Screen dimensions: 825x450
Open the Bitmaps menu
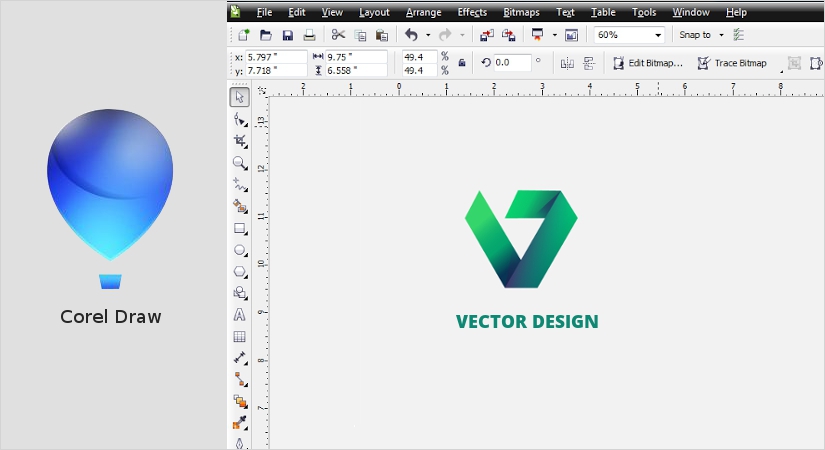click(520, 12)
